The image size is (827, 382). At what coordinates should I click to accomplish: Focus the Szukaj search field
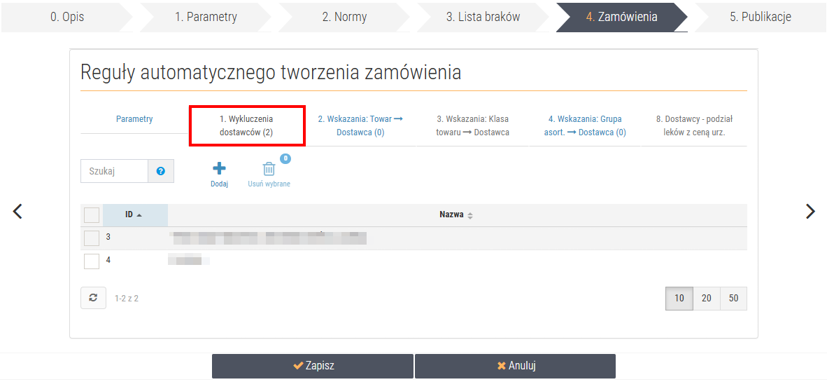tap(114, 171)
